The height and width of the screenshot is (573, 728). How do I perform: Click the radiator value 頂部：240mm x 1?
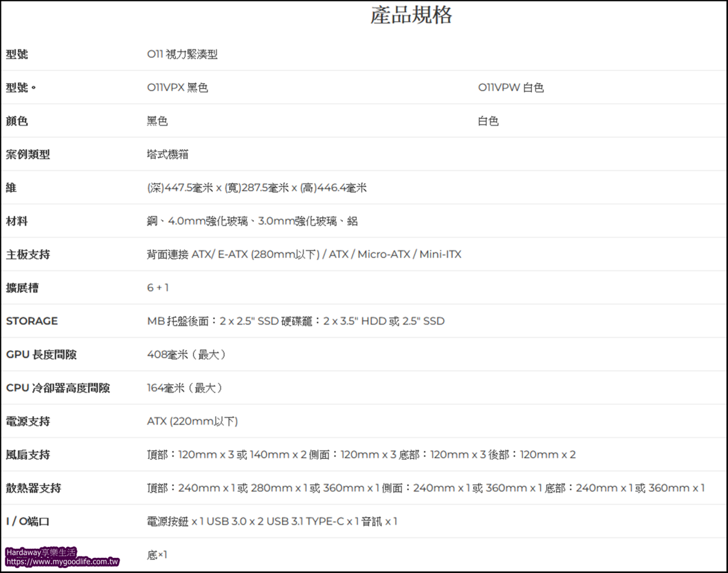426,488
